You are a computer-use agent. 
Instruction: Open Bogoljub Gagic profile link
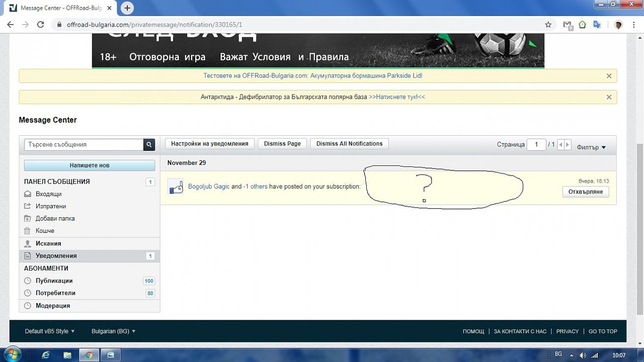click(x=209, y=187)
